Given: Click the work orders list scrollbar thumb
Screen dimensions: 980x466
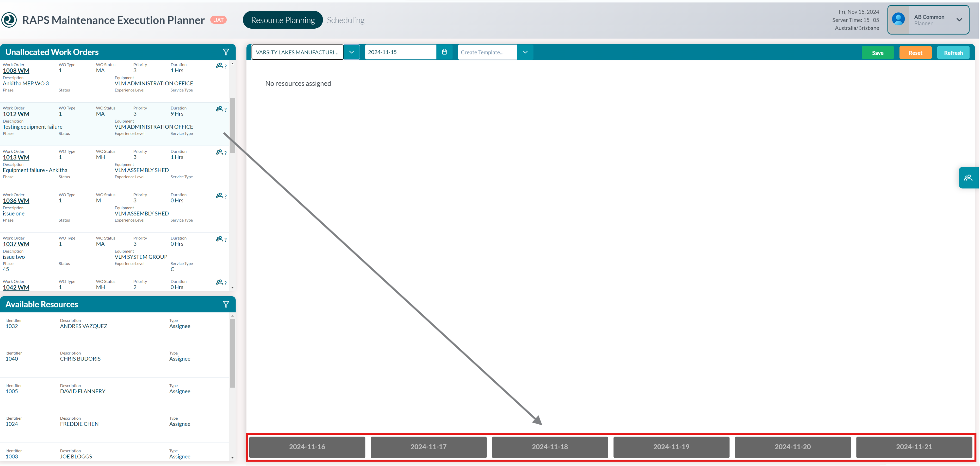Looking at the screenshot, I should (232, 125).
